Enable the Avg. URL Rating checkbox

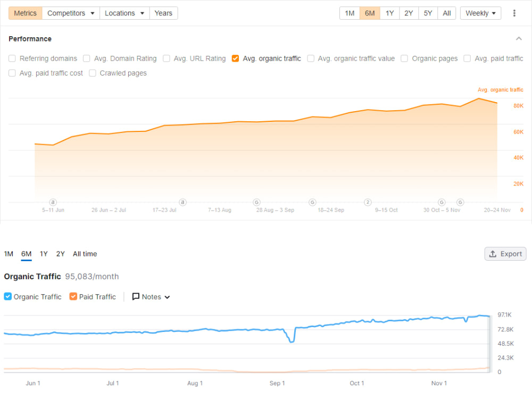[x=166, y=59]
